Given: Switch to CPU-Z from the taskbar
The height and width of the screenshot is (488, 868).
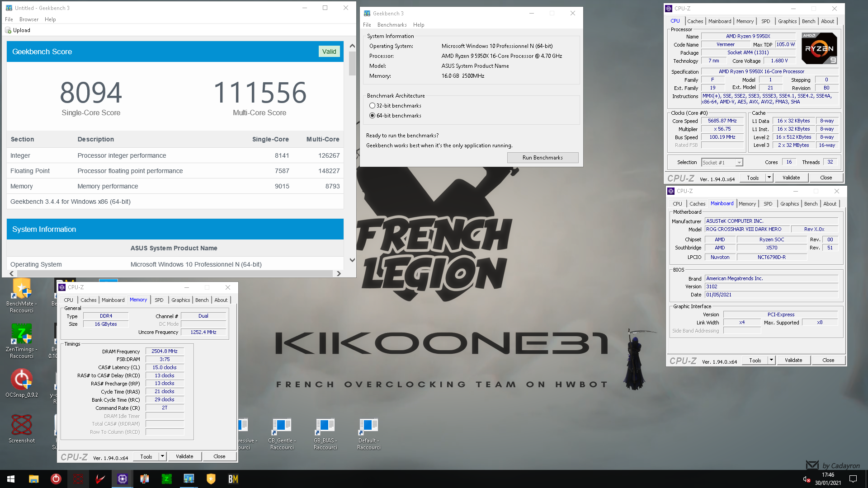Looking at the screenshot, I should 123,479.
